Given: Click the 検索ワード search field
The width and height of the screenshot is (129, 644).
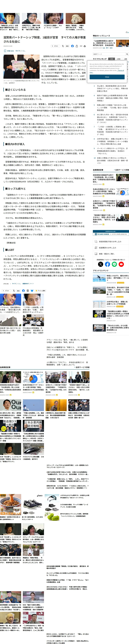Looking at the screenshot, I should tap(109, 54).
